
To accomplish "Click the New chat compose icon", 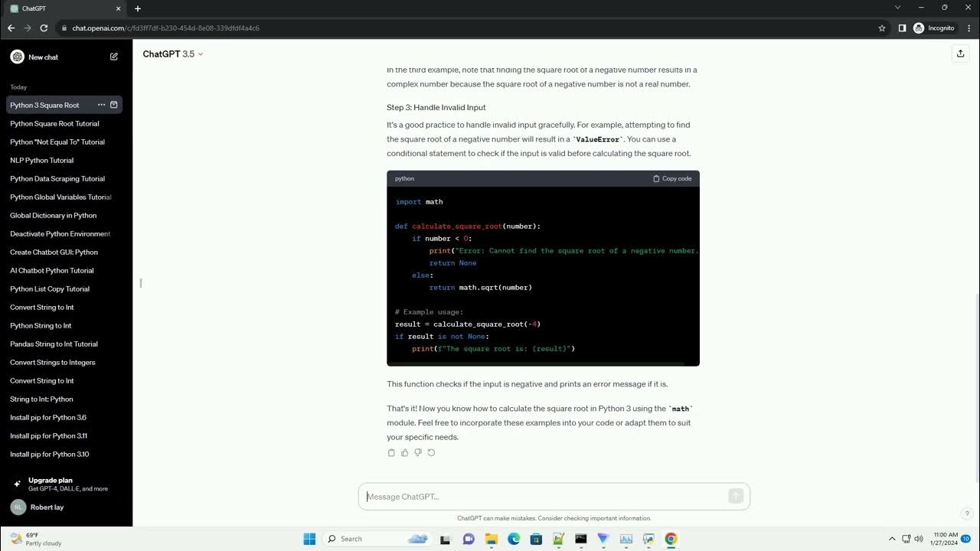I will pyautogui.click(x=114, y=57).
